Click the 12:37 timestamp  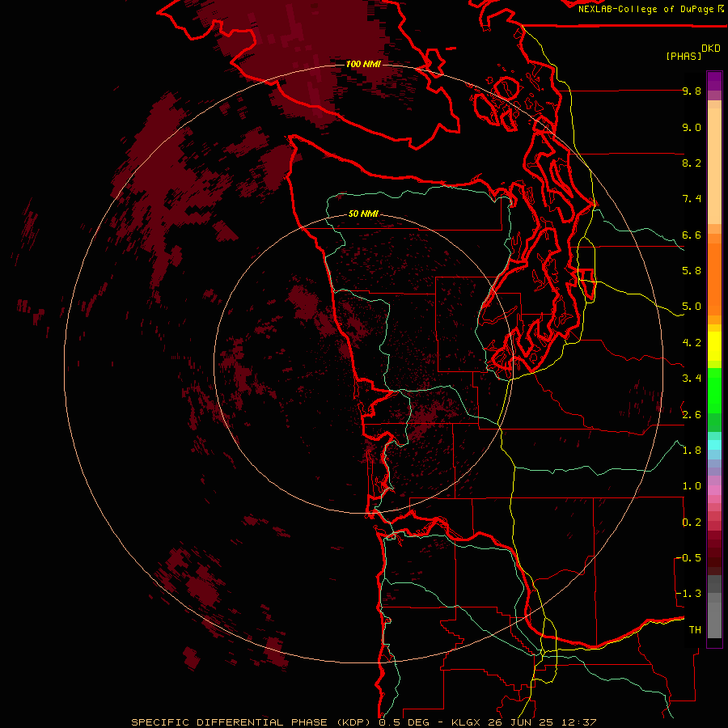pos(578,722)
